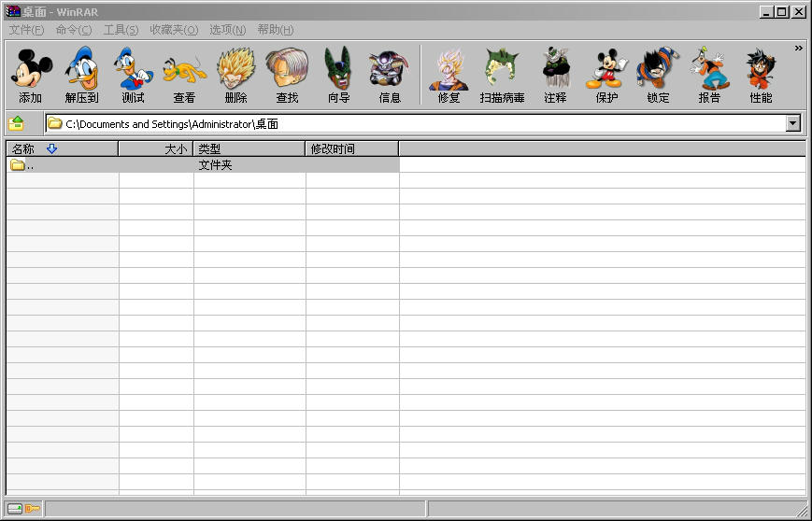Run the 测试 (Test) toolbar tool

pos(133,75)
